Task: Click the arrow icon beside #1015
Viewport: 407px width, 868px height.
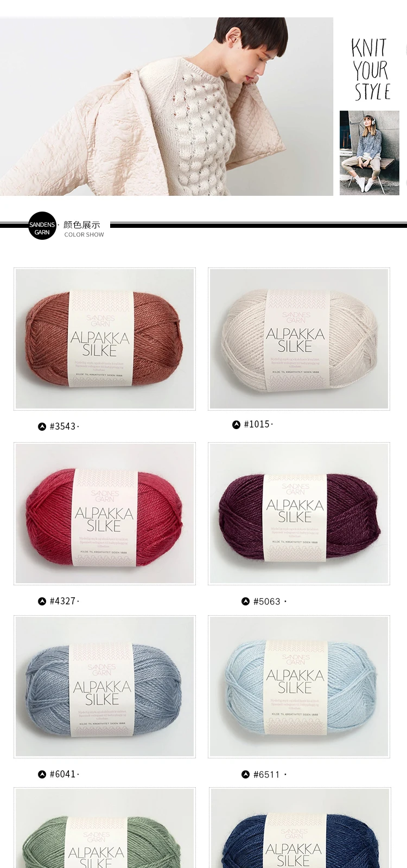Action: 236,425
